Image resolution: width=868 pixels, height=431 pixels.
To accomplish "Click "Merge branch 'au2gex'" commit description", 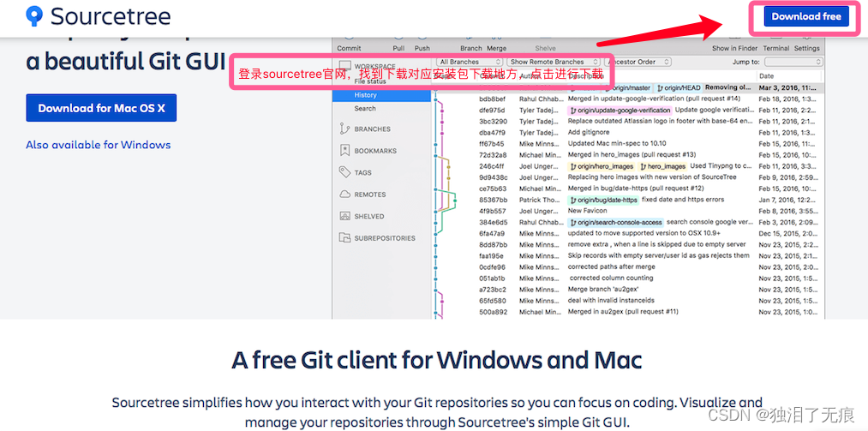I will [x=603, y=290].
